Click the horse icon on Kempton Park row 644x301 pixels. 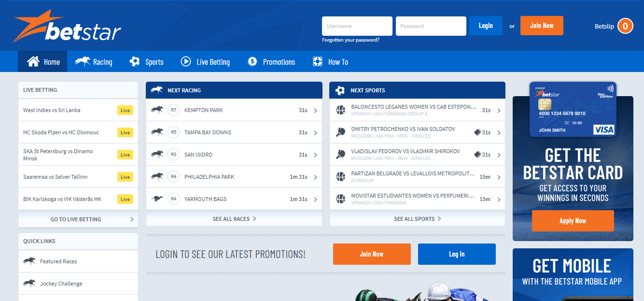[x=157, y=110]
